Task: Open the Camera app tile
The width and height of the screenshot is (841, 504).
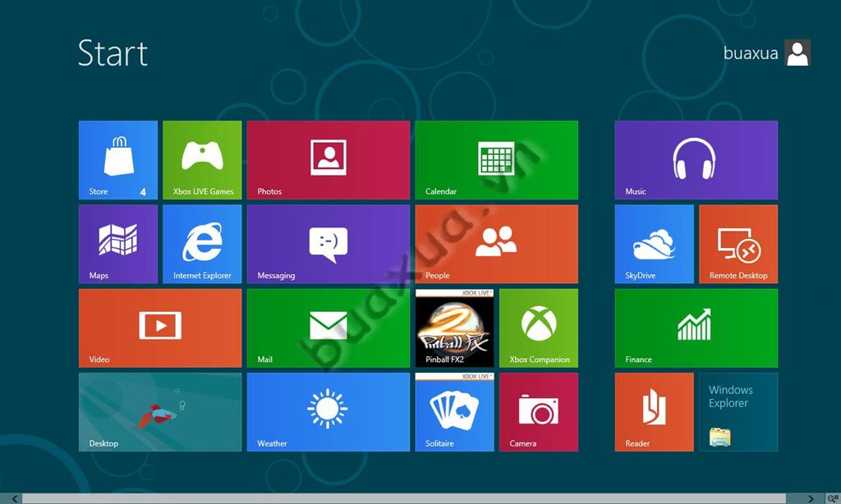Action: 538,412
